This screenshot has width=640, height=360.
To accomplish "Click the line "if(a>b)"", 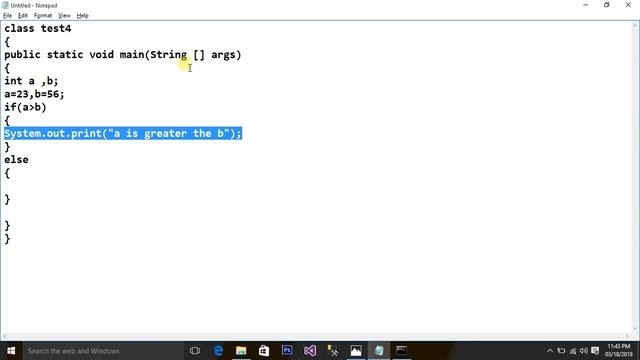I will (x=25, y=107).
